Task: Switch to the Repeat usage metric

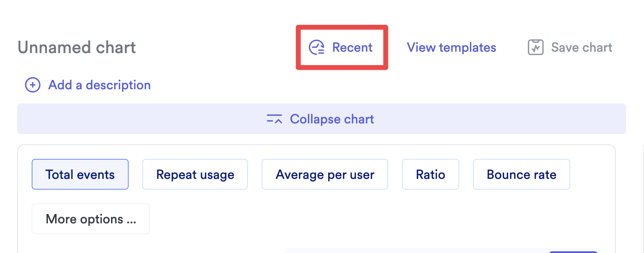Action: coord(195,174)
